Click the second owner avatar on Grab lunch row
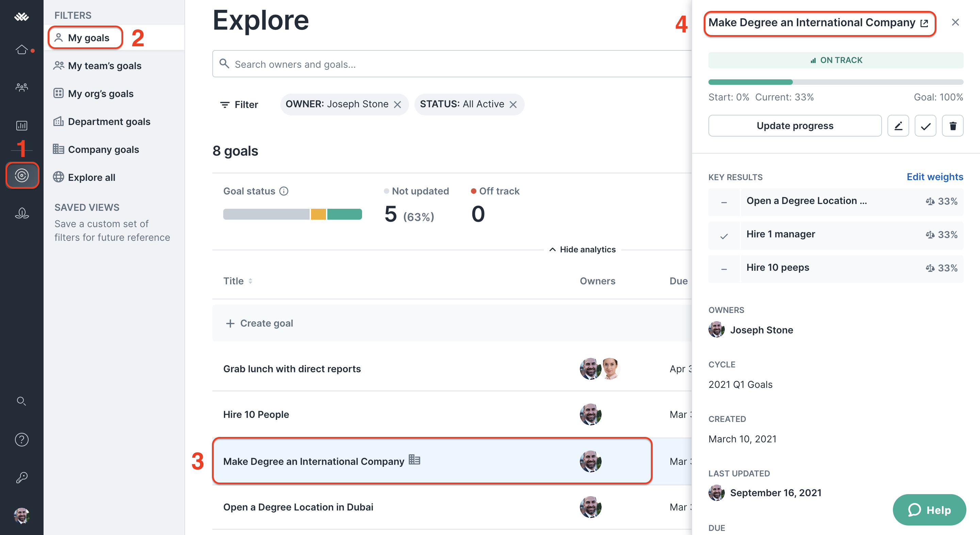The height and width of the screenshot is (535, 980). coord(610,368)
